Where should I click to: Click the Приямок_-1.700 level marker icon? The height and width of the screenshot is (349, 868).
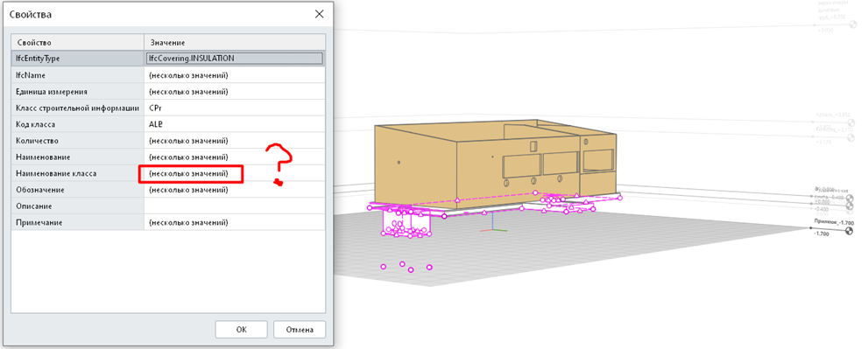(850, 233)
